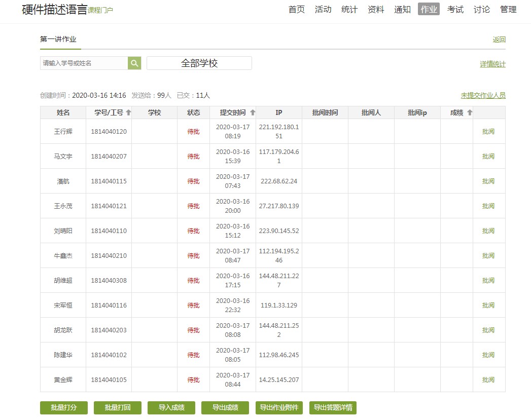Click the 批量打分 button
This screenshot has height=420, width=531.
pyautogui.click(x=64, y=408)
